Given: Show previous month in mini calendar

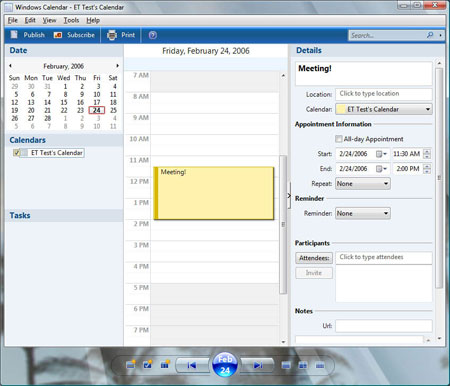Looking at the screenshot, I should [11, 66].
